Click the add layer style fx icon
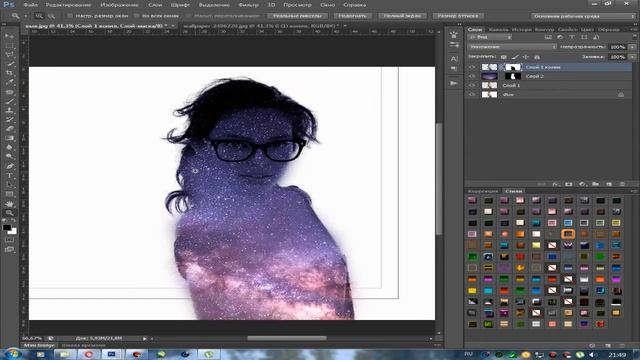 tap(555, 184)
